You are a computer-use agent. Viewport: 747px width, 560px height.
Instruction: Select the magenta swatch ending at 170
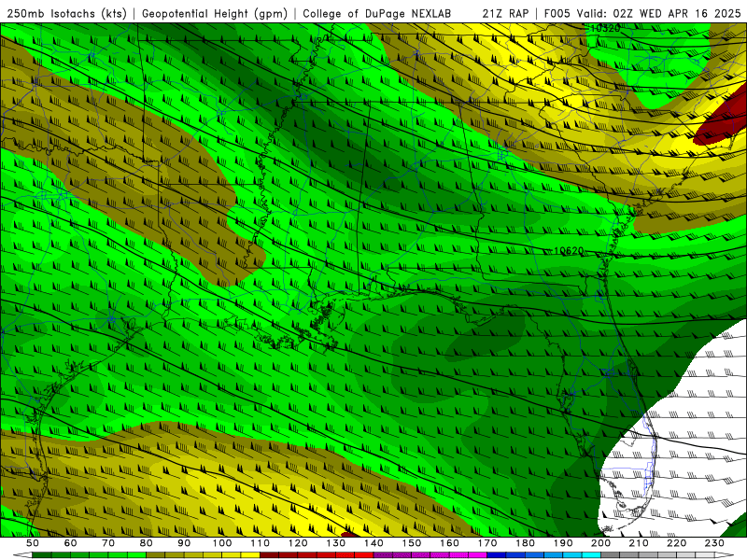(478, 555)
